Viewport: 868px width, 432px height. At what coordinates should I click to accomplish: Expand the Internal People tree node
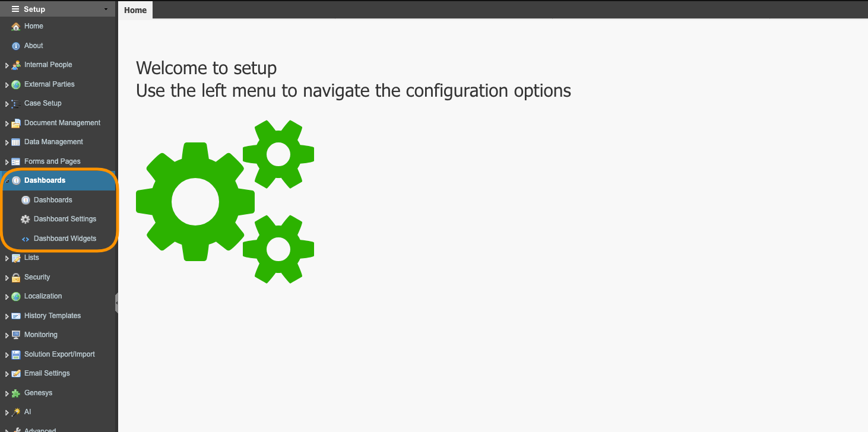(7, 65)
